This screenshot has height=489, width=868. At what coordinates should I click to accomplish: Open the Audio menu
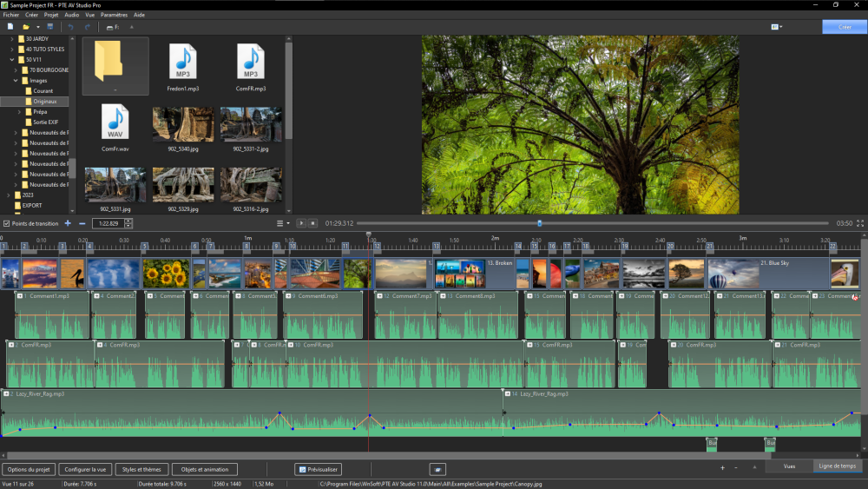(x=71, y=15)
